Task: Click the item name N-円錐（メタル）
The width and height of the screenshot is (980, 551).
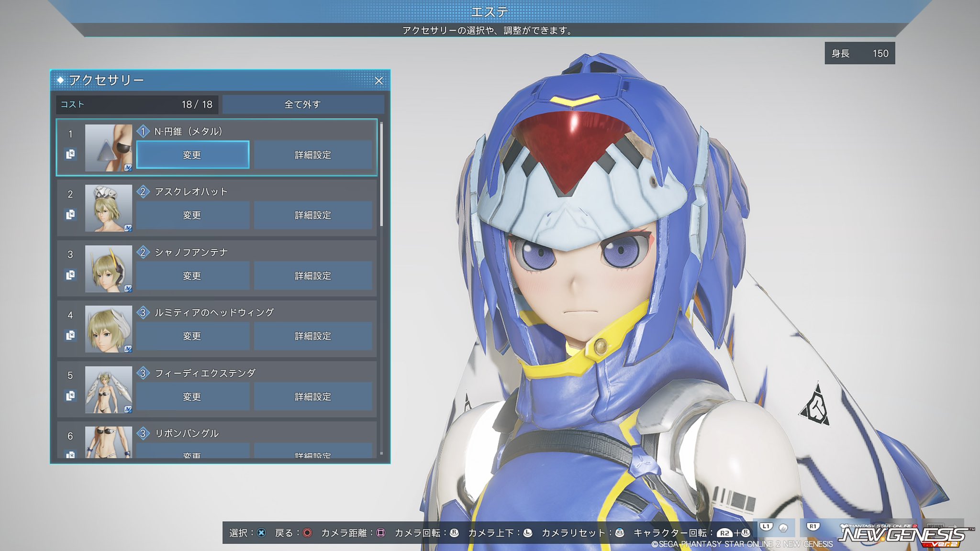Action: click(x=189, y=131)
